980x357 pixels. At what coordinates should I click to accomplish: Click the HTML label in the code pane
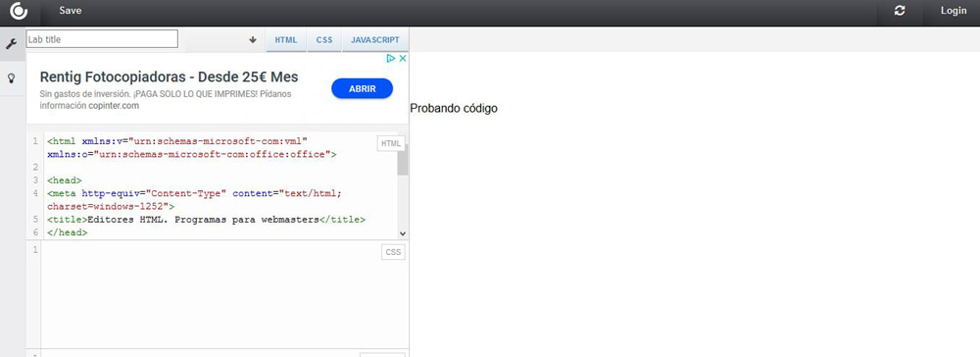[391, 143]
